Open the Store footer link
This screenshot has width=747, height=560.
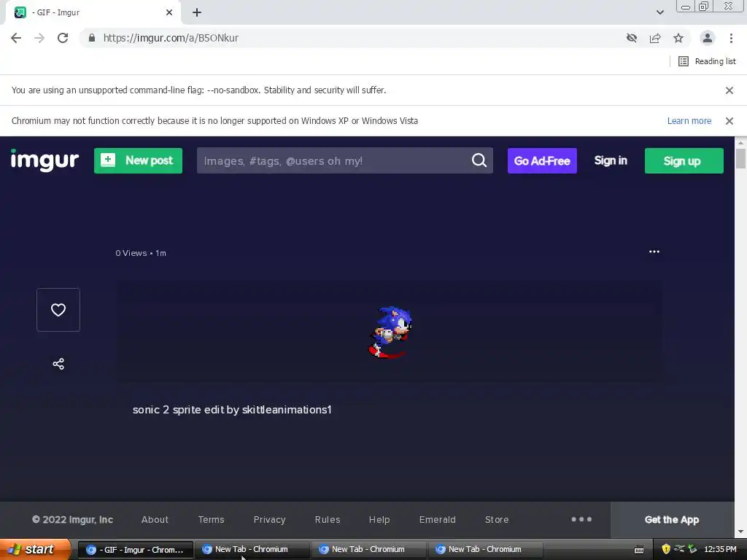(x=497, y=519)
